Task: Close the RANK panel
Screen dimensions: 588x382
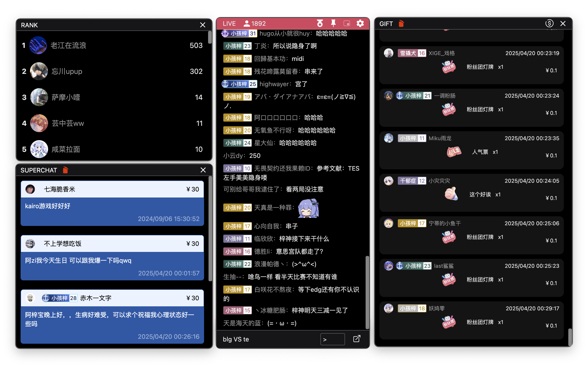Action: [x=202, y=25]
